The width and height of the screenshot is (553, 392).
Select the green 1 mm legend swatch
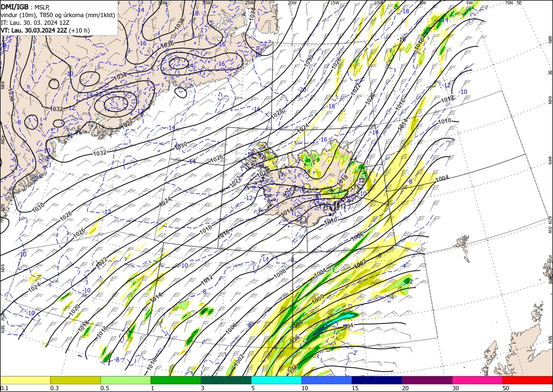tap(176, 380)
